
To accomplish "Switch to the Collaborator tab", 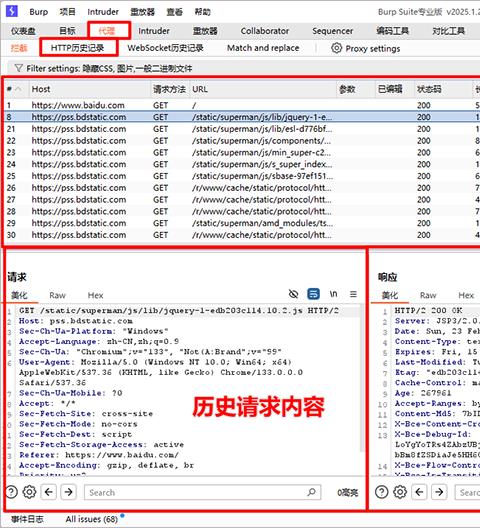I will [265, 31].
